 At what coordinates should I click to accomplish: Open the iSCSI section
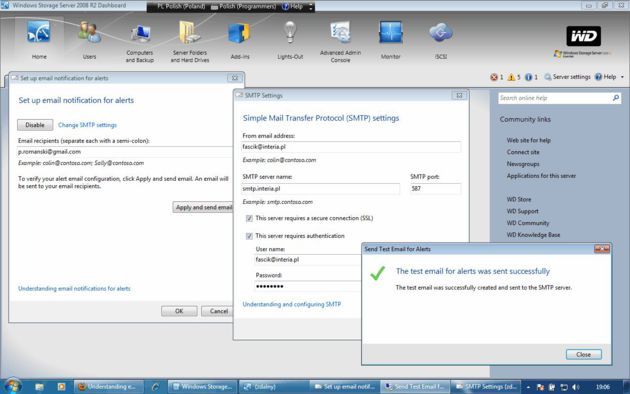point(441,40)
